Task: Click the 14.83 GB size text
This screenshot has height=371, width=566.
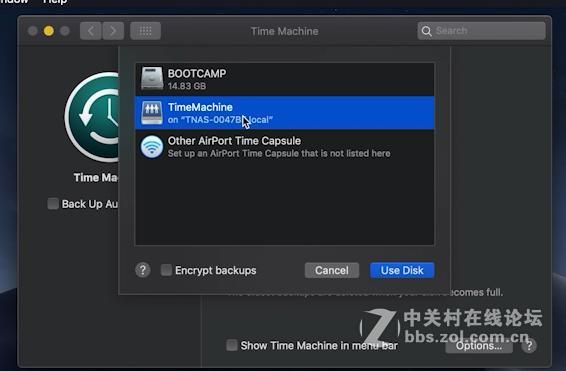Action: (187, 86)
